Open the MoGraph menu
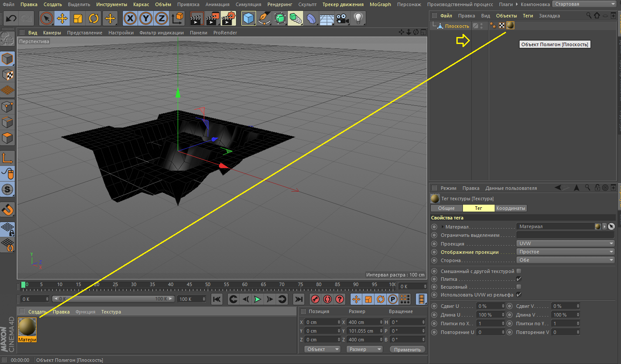This screenshot has width=621, height=364. pyautogui.click(x=380, y=4)
